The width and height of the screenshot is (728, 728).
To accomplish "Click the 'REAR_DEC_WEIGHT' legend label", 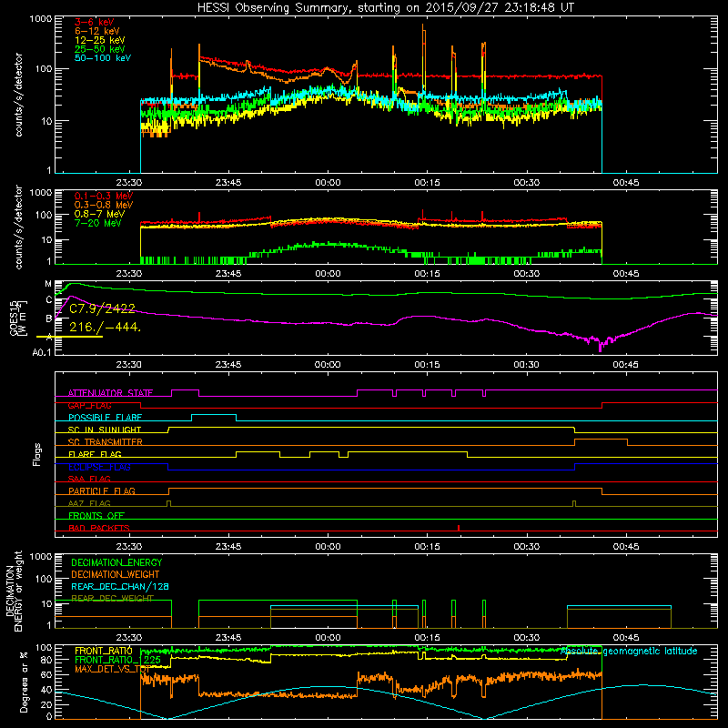I will [x=112, y=598].
